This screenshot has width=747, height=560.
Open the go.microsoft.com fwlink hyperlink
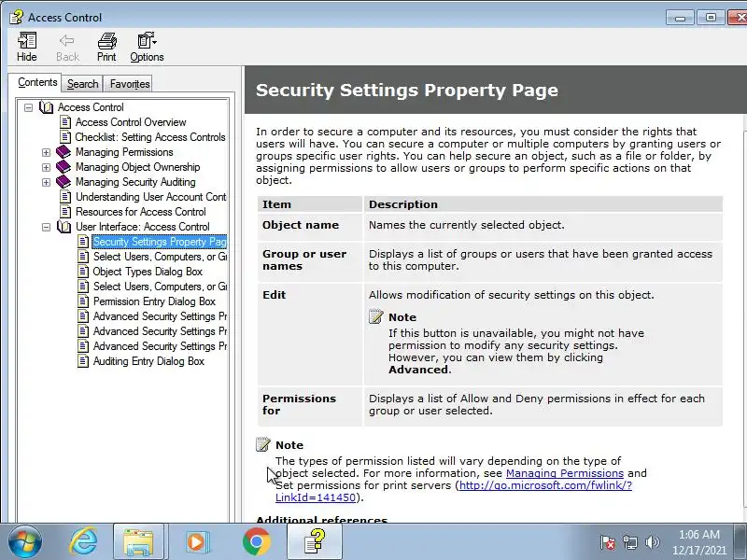[545, 485]
